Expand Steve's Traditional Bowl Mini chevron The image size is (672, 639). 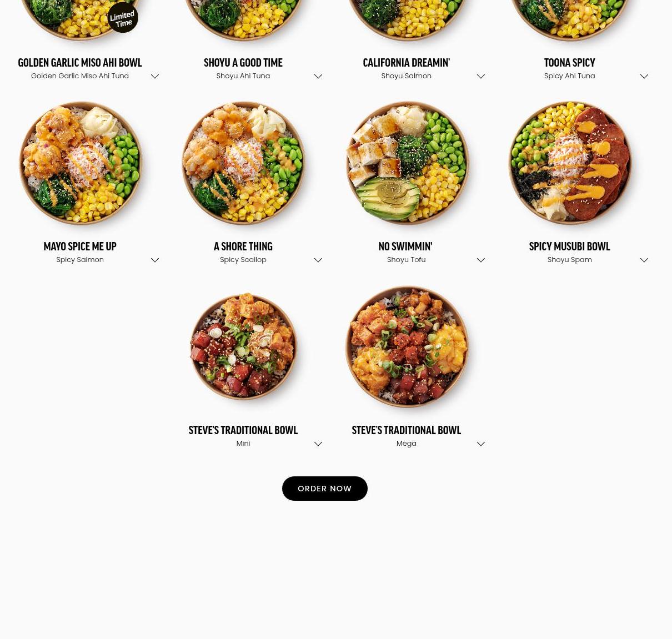click(318, 444)
